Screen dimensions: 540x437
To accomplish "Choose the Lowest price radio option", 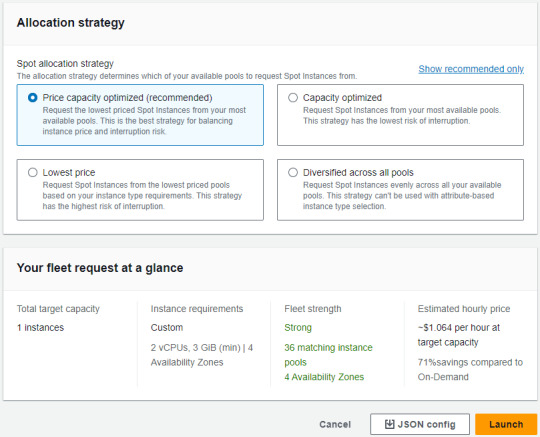I will point(32,173).
